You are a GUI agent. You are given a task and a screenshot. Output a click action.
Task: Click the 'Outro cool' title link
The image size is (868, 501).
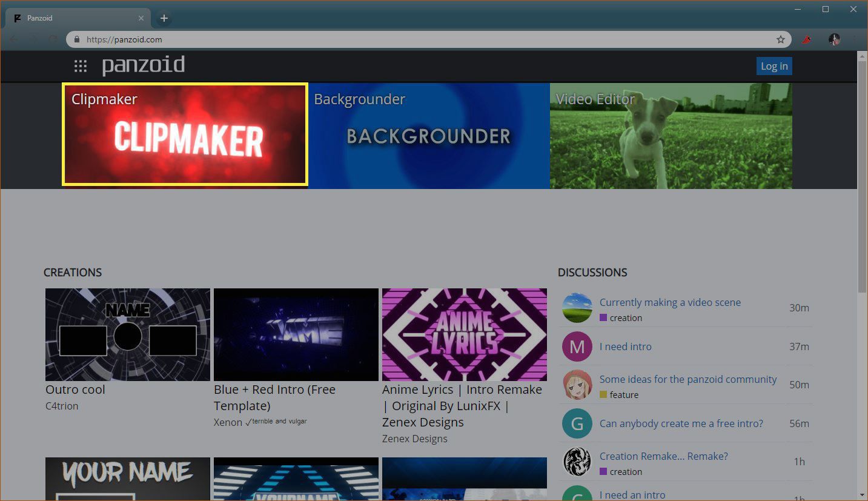tap(75, 390)
